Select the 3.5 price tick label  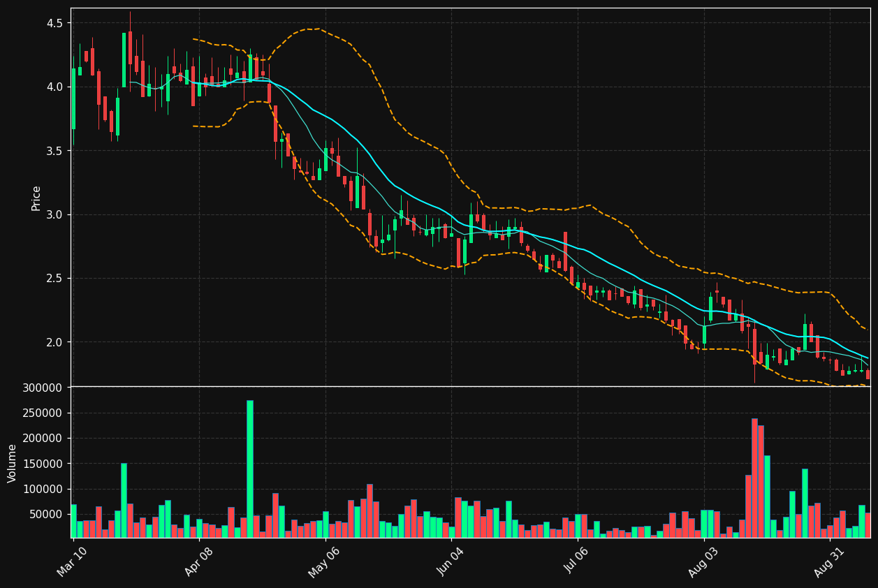55,151
